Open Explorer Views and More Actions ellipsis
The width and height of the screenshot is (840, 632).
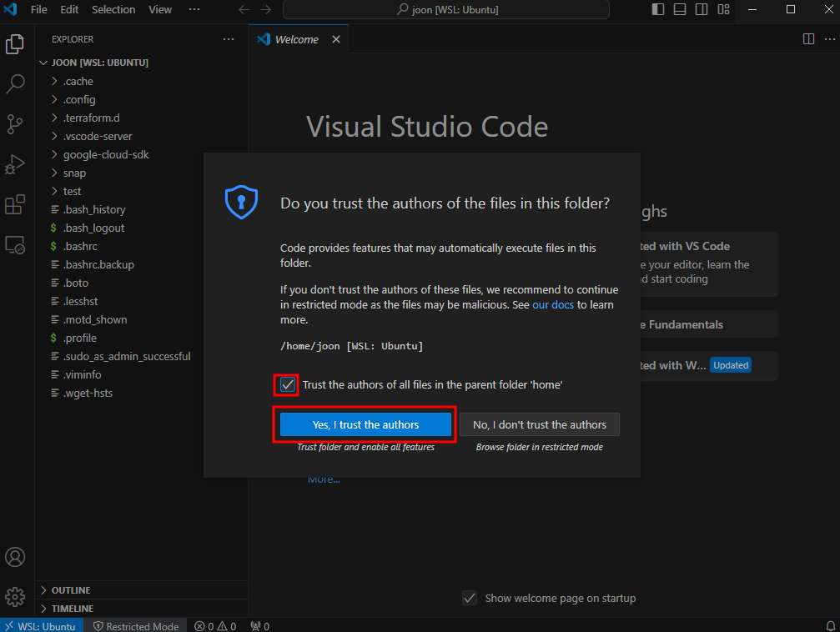point(229,39)
